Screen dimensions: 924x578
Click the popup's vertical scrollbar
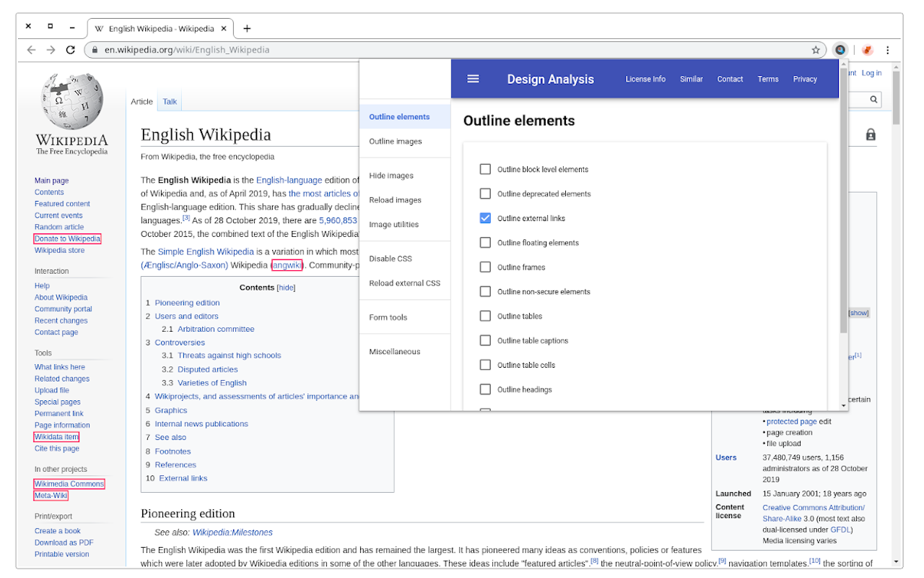click(x=844, y=201)
